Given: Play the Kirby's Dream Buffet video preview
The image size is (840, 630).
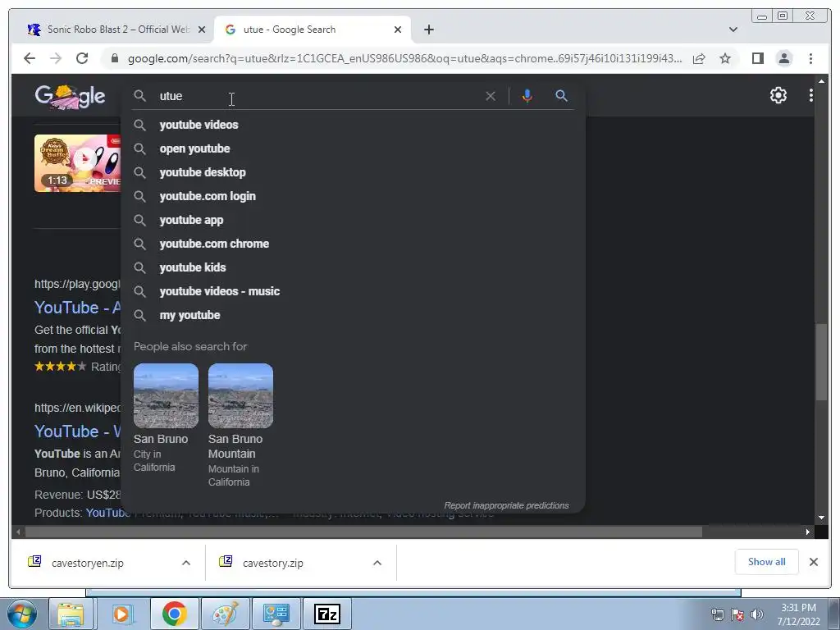Looking at the screenshot, I should (x=78, y=163).
